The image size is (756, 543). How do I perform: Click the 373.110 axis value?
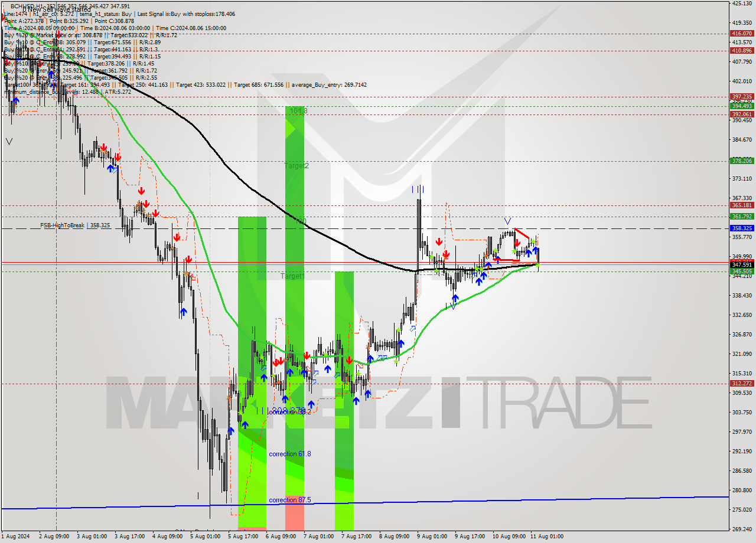[741, 178]
